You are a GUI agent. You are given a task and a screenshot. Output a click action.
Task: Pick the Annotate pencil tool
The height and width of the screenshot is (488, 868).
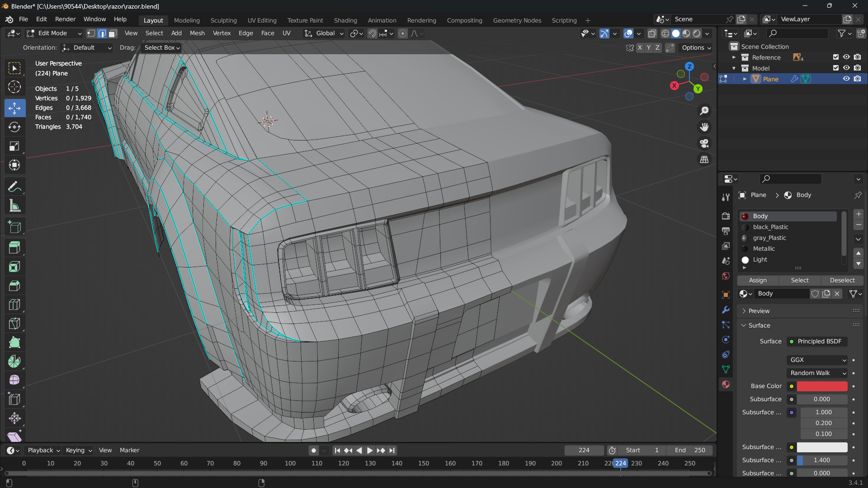[14, 187]
